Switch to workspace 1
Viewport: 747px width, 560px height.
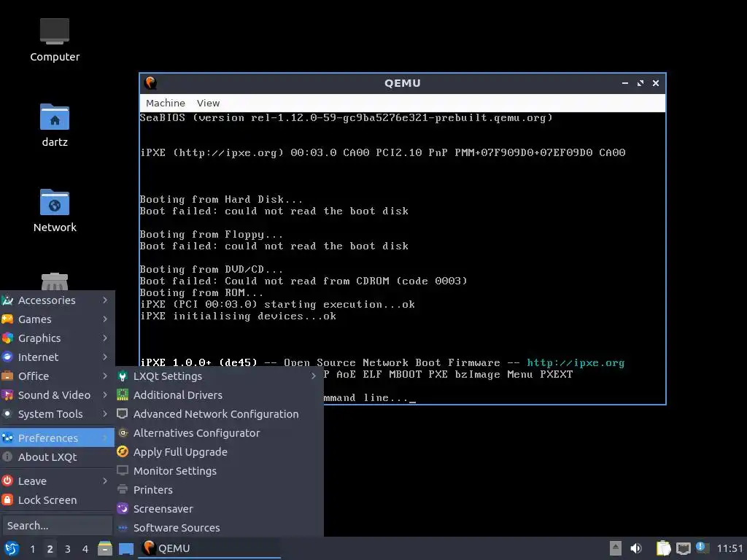pos(32,549)
